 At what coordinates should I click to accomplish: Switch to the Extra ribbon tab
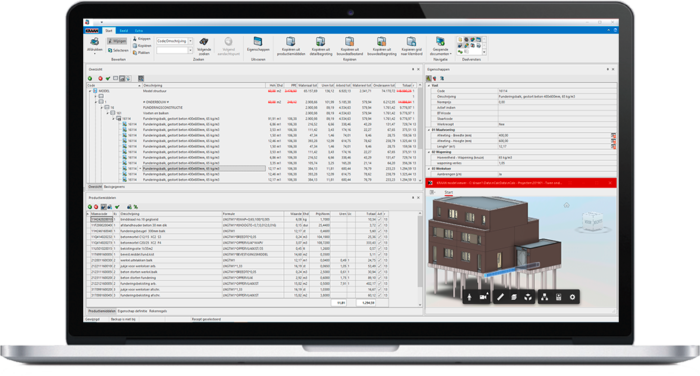(139, 30)
